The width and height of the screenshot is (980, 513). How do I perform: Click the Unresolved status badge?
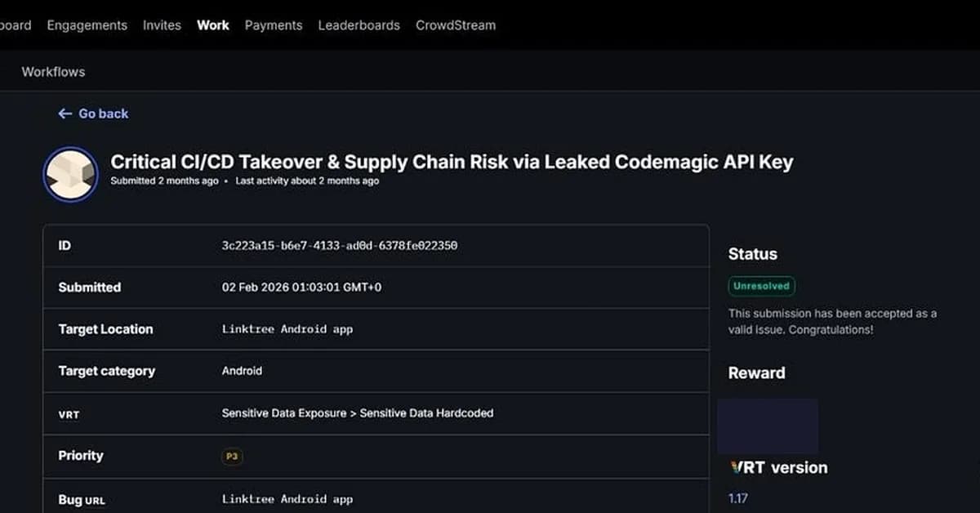[x=760, y=286]
